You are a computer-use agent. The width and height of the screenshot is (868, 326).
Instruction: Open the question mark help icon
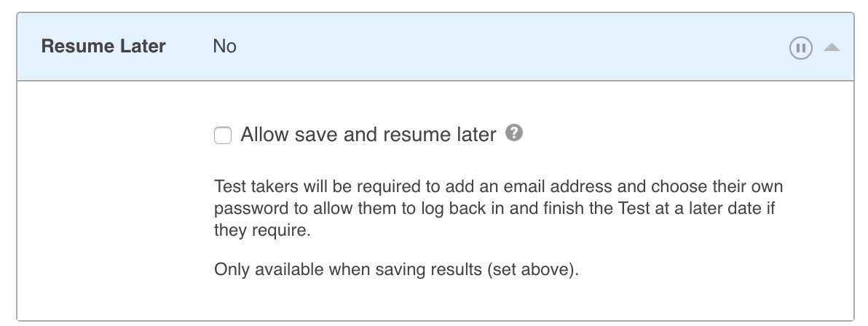tap(516, 134)
